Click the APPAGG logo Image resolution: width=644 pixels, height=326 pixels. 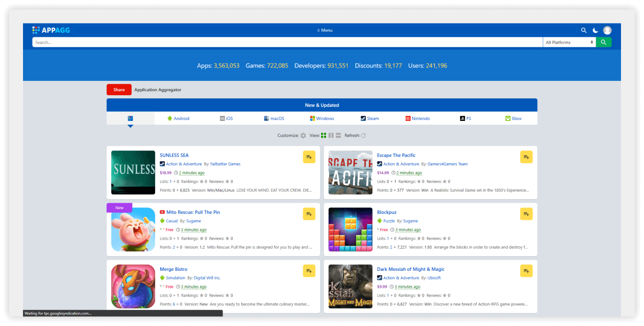[x=51, y=30]
